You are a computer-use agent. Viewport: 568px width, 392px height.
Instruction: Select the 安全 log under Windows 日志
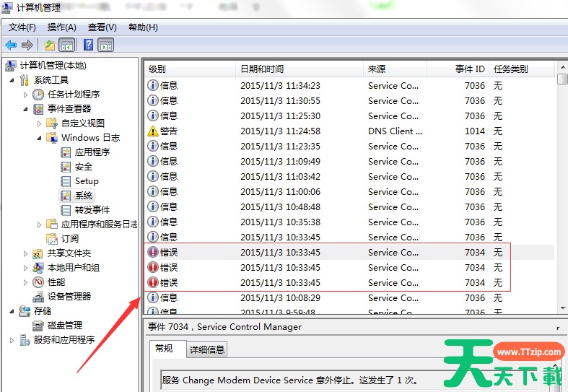(x=83, y=166)
